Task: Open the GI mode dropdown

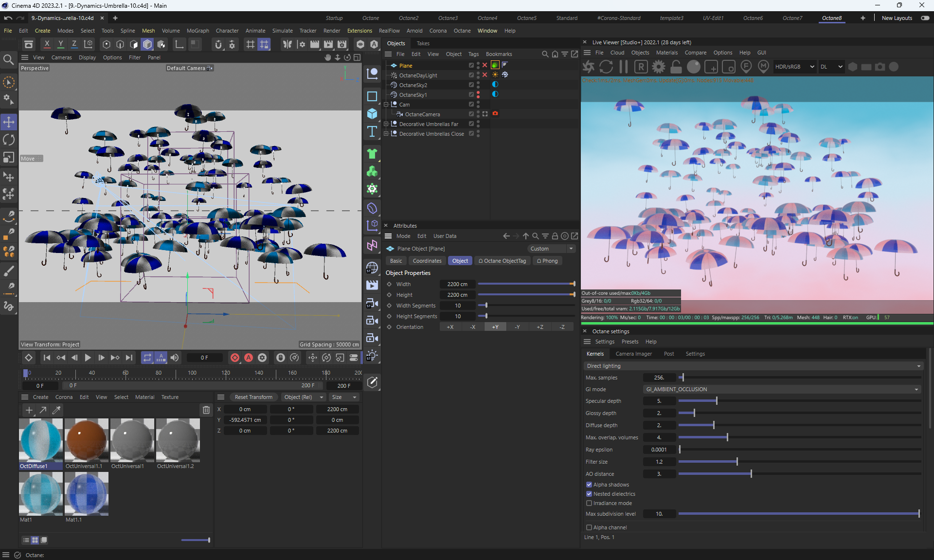Action: coord(782,389)
